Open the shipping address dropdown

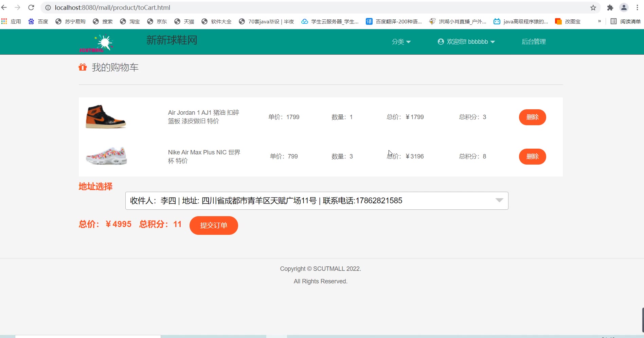pyautogui.click(x=317, y=201)
